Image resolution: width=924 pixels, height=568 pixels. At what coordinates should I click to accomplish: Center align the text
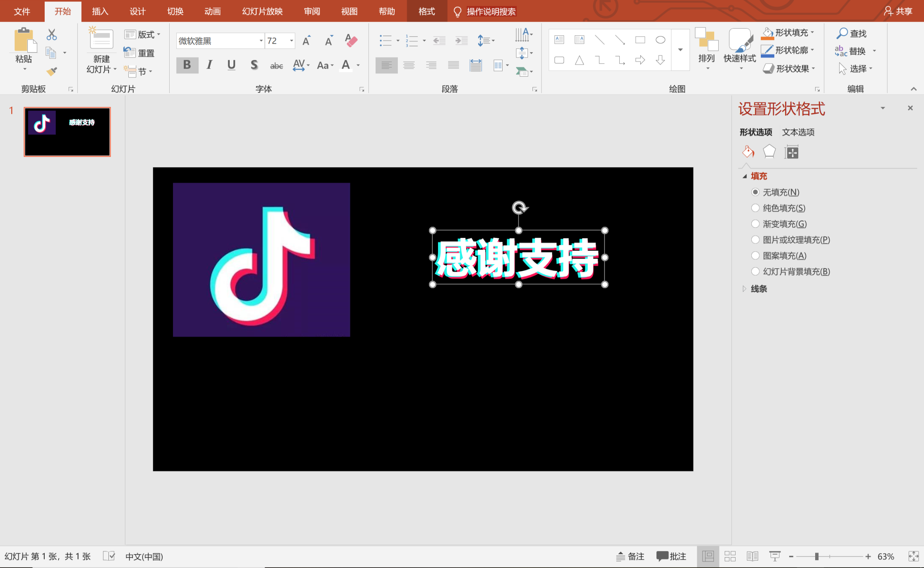click(x=409, y=65)
